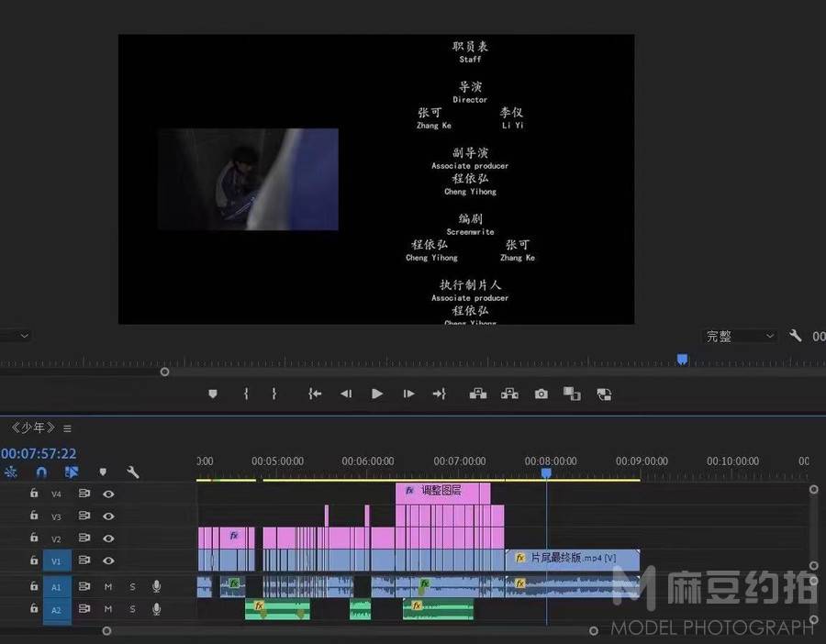Play the sequence in program monitor
Screen dimensions: 826x644
tap(377, 394)
